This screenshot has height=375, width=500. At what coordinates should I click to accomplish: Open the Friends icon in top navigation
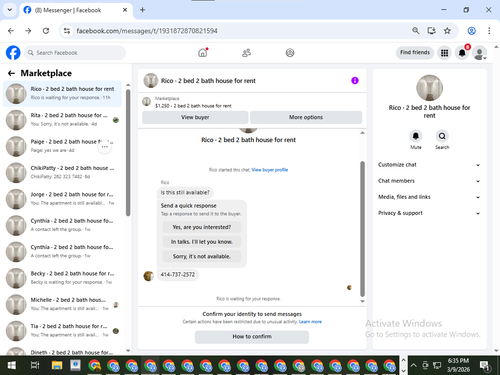point(246,53)
